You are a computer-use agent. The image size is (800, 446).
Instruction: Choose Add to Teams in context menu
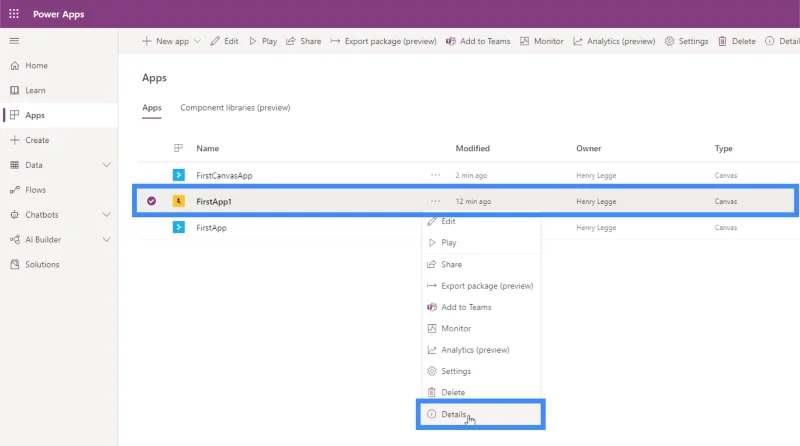(x=481, y=307)
